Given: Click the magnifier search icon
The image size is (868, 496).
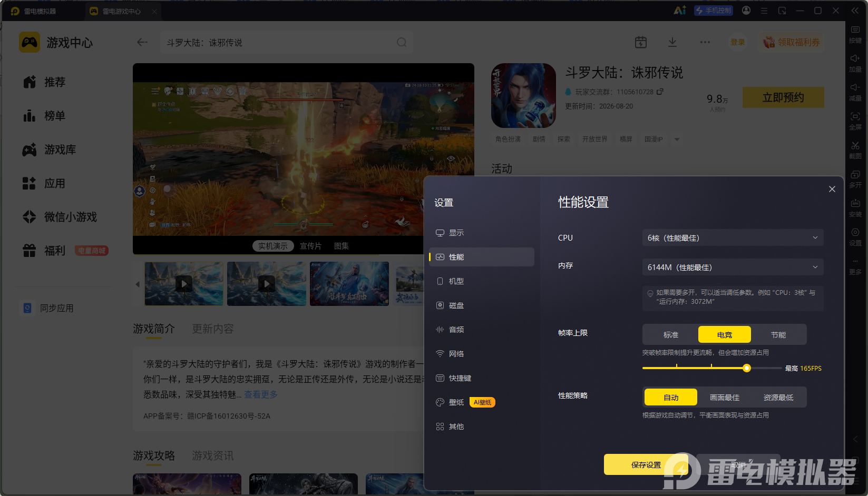Looking at the screenshot, I should coord(402,42).
